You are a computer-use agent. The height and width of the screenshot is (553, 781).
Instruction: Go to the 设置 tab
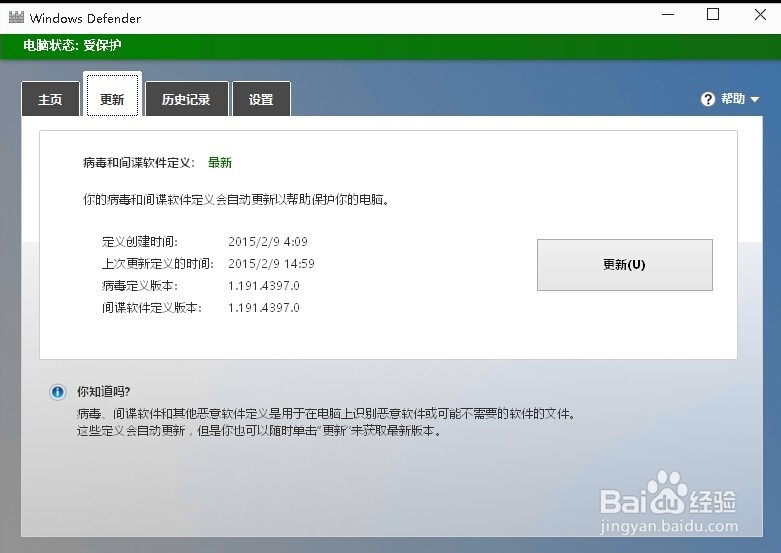click(x=261, y=99)
